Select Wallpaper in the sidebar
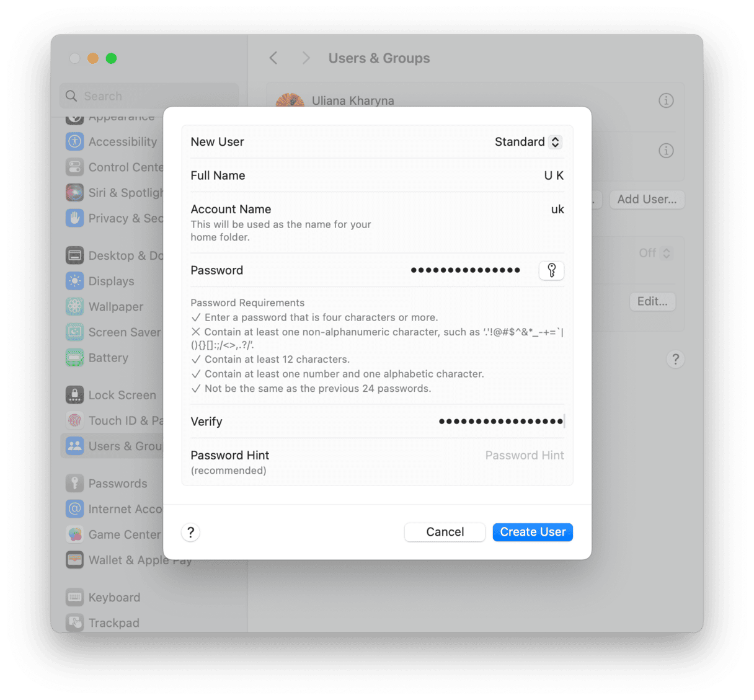 pyautogui.click(x=116, y=306)
